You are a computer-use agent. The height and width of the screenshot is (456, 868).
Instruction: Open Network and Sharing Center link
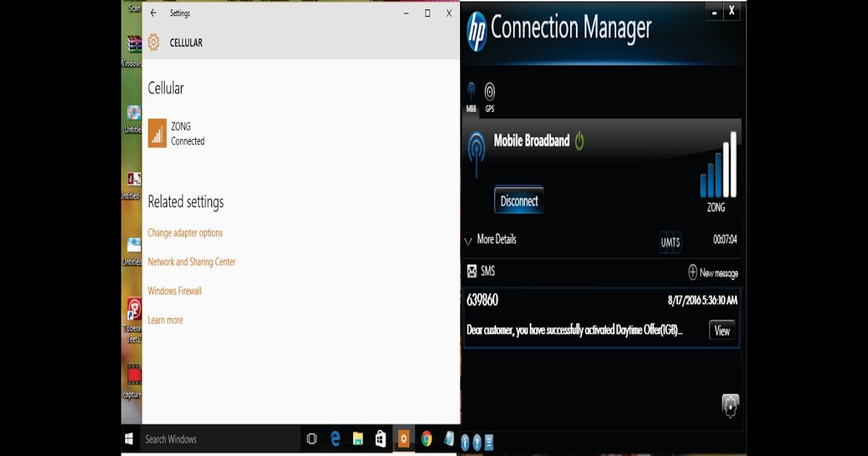coord(192,262)
